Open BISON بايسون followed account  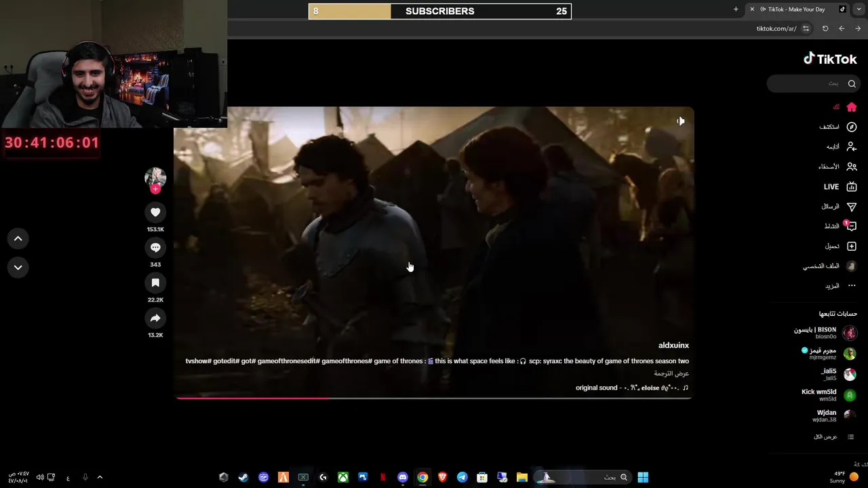tap(825, 333)
